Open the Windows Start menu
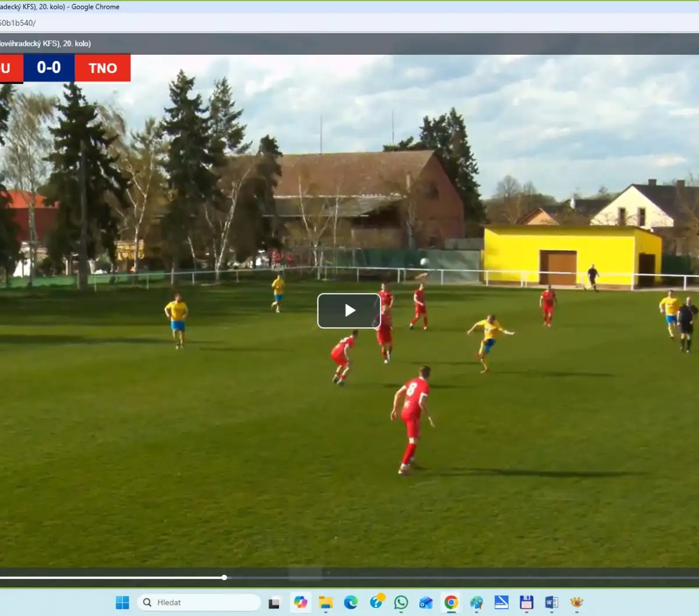The image size is (699, 616). pyautogui.click(x=123, y=602)
